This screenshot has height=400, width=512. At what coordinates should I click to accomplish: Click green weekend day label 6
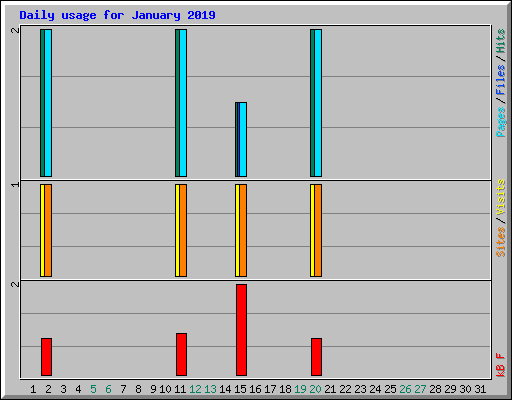tap(108, 389)
